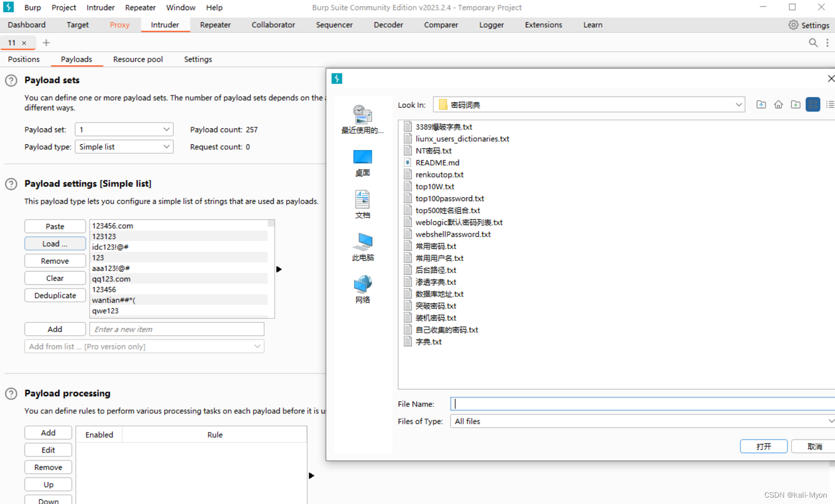This screenshot has width=835, height=504.
Task: Click the Deduplicate button
Action: [x=55, y=296]
